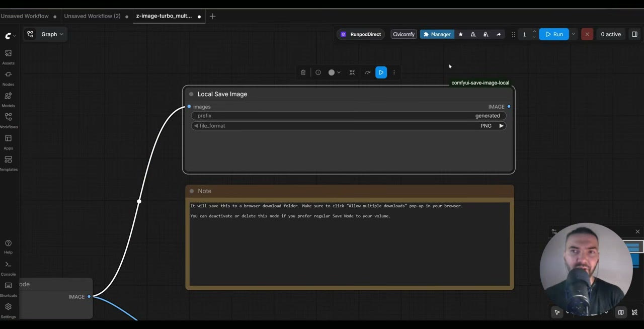
Task: Add a new workflow tab
Action: (212, 16)
